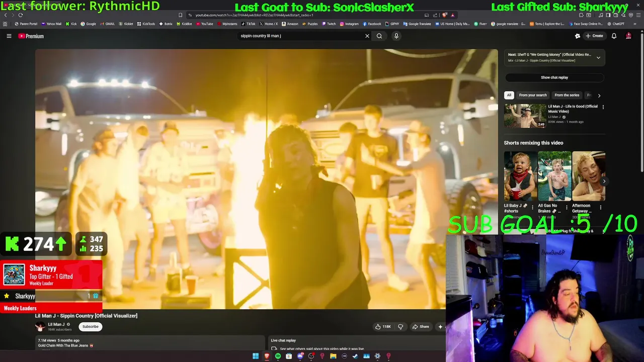644x362 pixels.
Task: Open Spotify on the taskbar
Action: (278, 356)
